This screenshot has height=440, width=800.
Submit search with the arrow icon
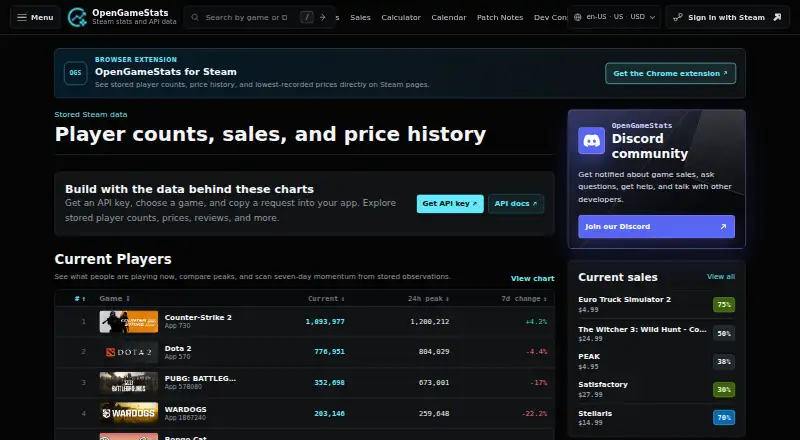point(322,17)
